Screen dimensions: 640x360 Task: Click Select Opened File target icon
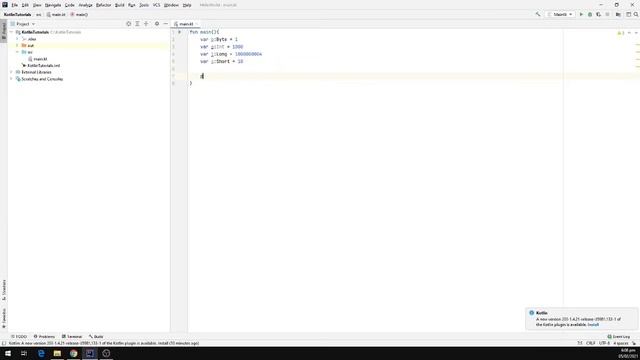point(129,24)
